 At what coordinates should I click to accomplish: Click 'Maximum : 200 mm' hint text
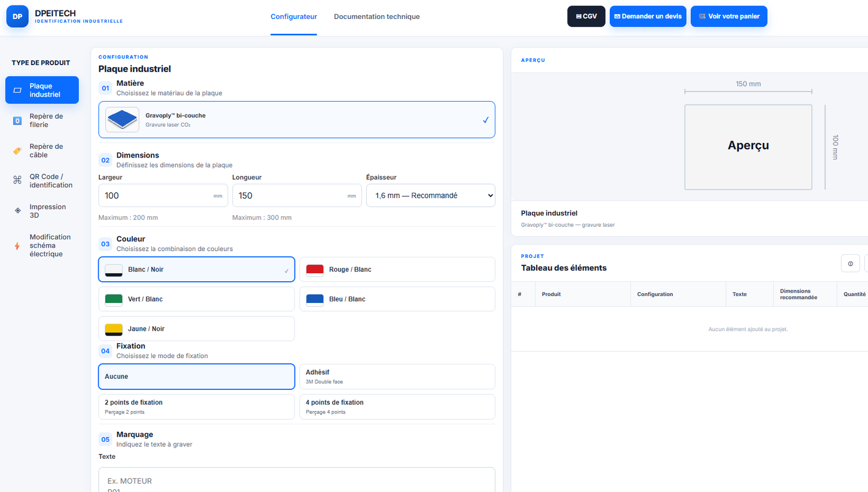point(128,218)
